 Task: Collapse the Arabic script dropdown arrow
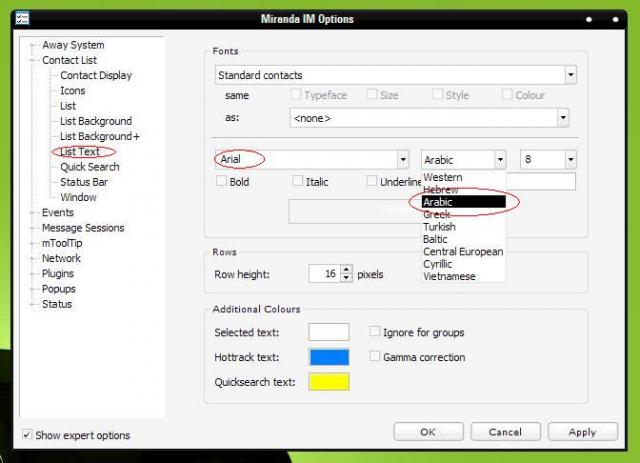click(500, 159)
